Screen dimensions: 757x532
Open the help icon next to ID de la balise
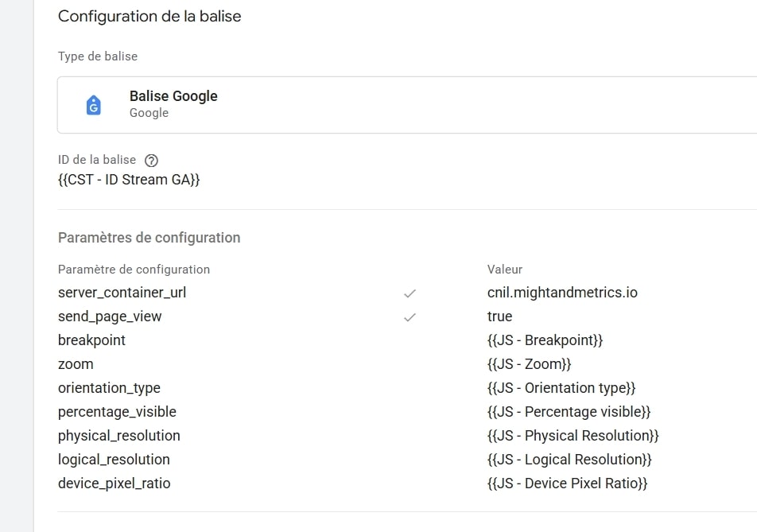151,159
